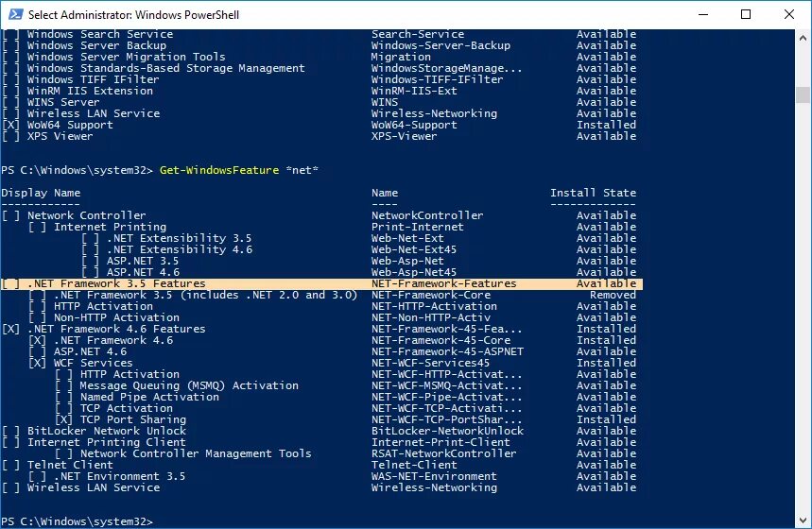Viewport: 812px width, 529px height.
Task: Click the 'Removed' install state value
Action: (613, 295)
